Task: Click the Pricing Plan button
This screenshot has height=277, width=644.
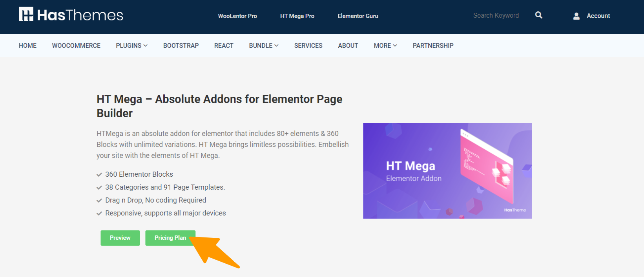Action: coord(170,238)
